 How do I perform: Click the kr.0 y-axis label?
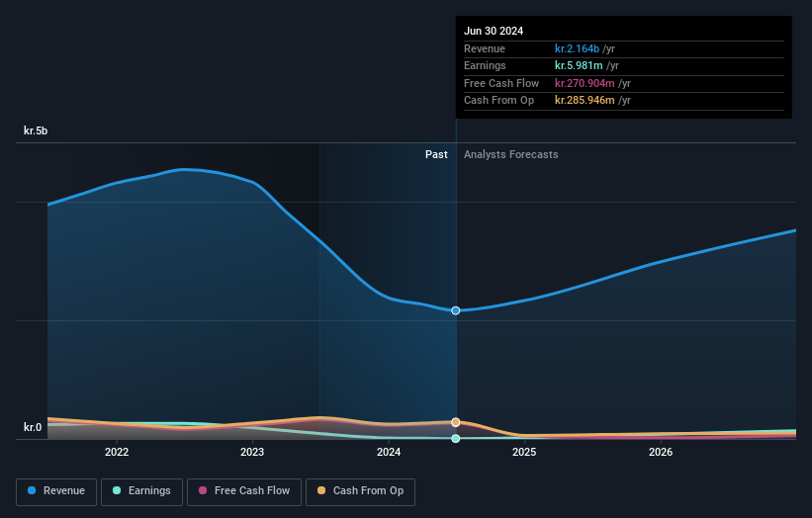[33, 427]
